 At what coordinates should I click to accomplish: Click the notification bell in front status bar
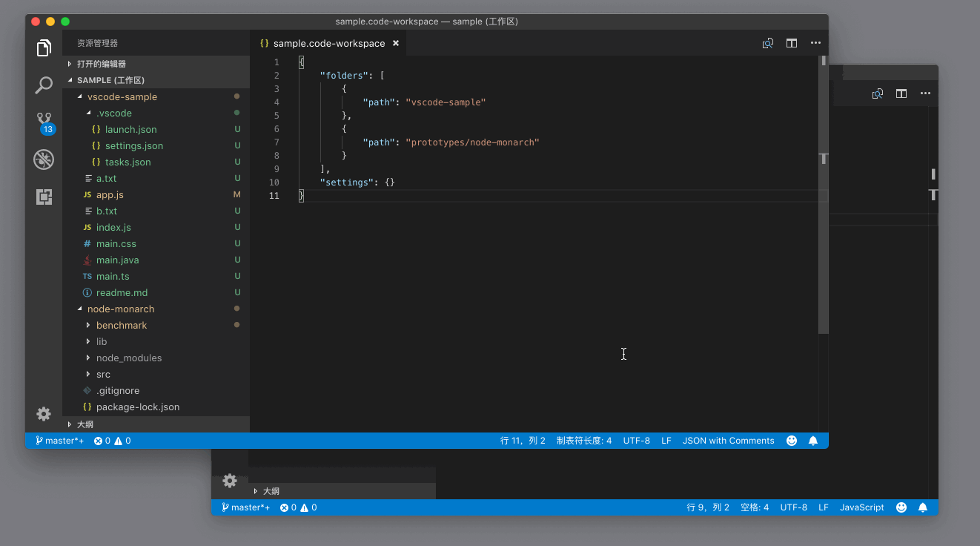[813, 441]
